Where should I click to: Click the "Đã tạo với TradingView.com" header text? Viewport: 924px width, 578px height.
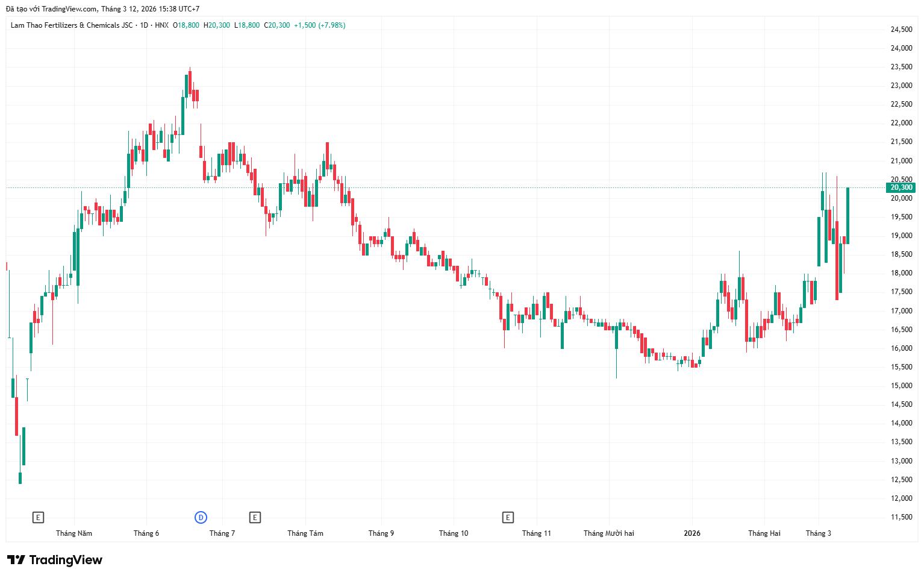[x=51, y=9]
